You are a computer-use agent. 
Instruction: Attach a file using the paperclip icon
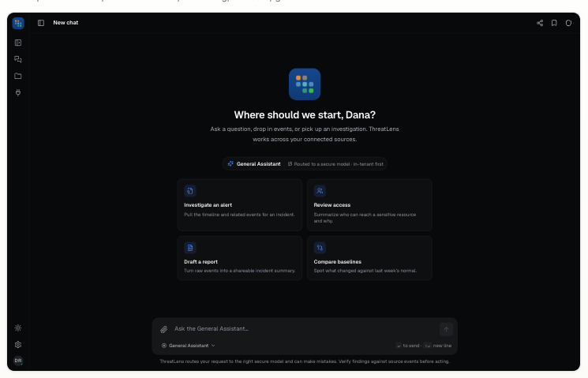[164, 329]
